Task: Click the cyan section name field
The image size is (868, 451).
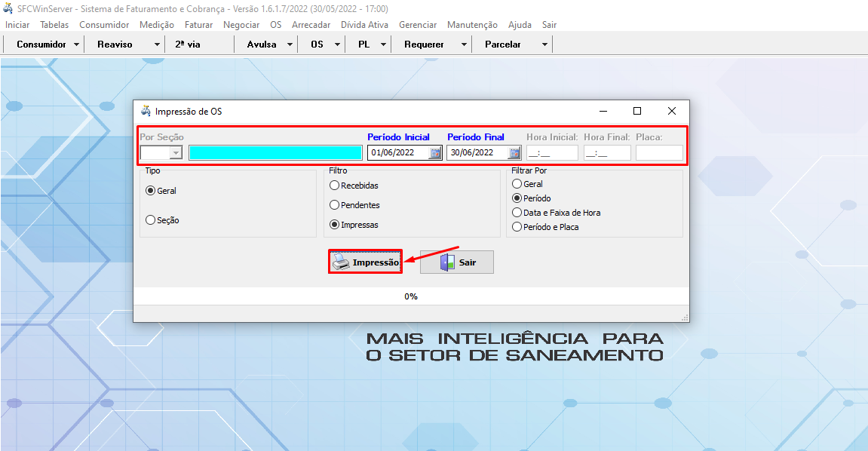Action: coord(275,153)
